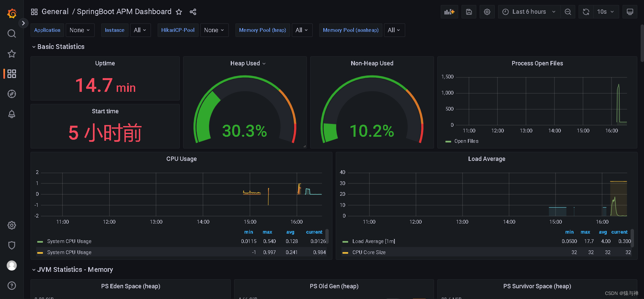This screenshot has height=299, width=644.
Task: Sort CPU Usage legend by max
Action: tap(267, 232)
